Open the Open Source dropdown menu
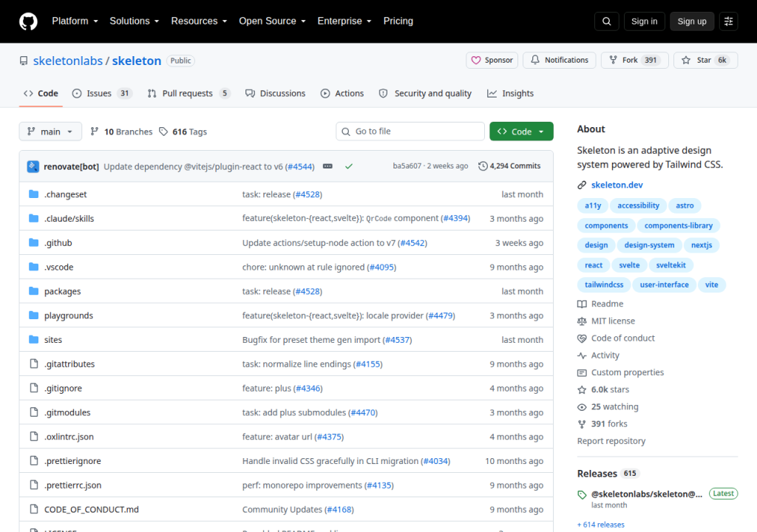757x532 pixels. 272,21
